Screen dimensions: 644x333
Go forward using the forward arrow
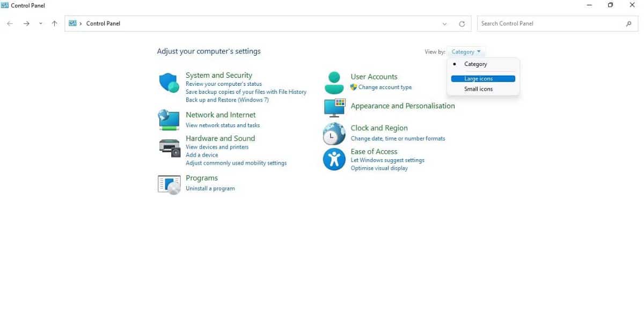pyautogui.click(x=26, y=24)
